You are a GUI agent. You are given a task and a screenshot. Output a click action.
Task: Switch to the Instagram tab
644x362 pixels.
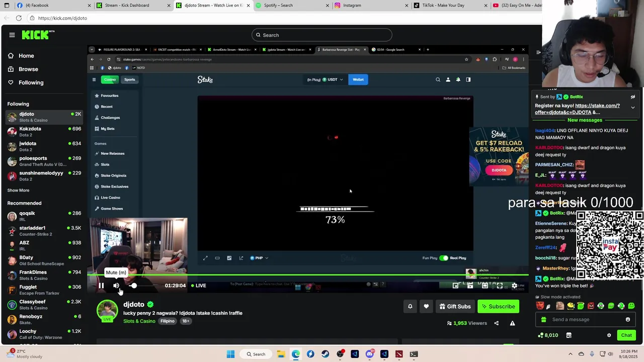click(x=371, y=5)
